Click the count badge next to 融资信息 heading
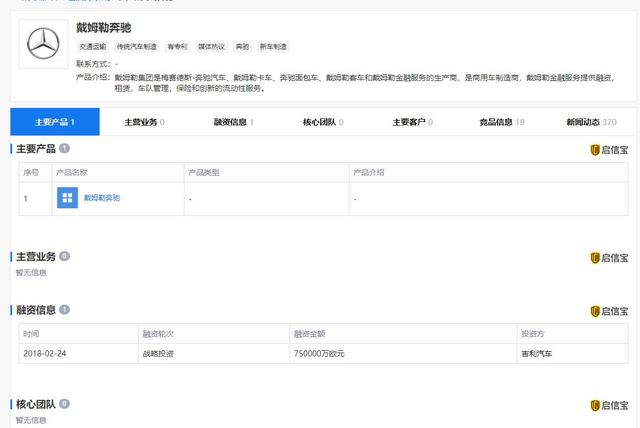 point(64,310)
